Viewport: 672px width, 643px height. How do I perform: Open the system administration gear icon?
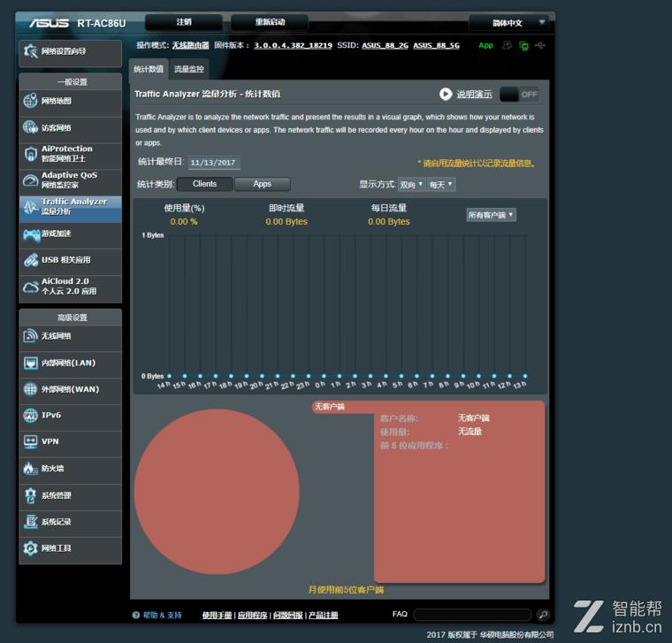30,495
